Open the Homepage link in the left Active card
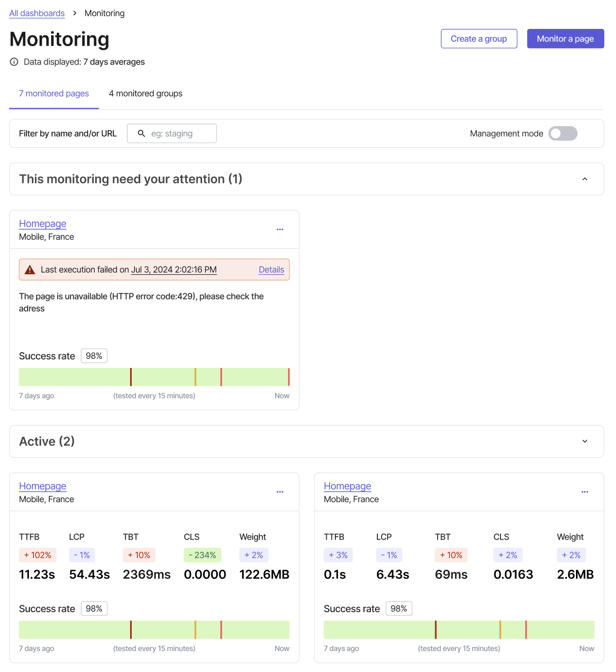616x672 pixels. pos(43,486)
